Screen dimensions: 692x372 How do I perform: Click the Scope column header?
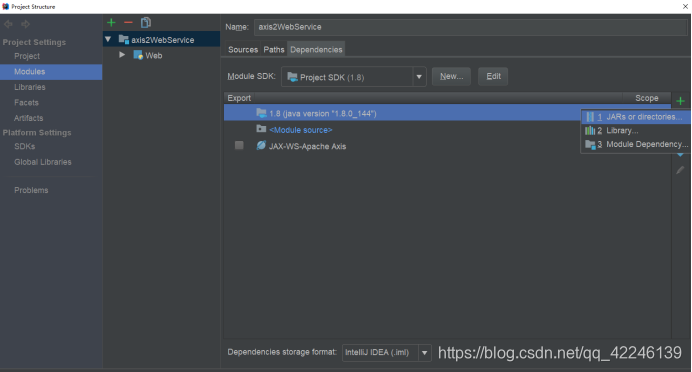[647, 98]
